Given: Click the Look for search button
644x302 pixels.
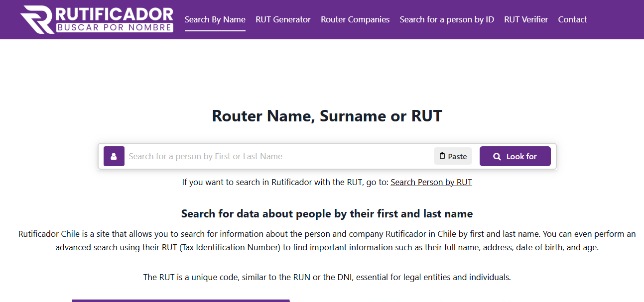Looking at the screenshot, I should click(x=515, y=156).
